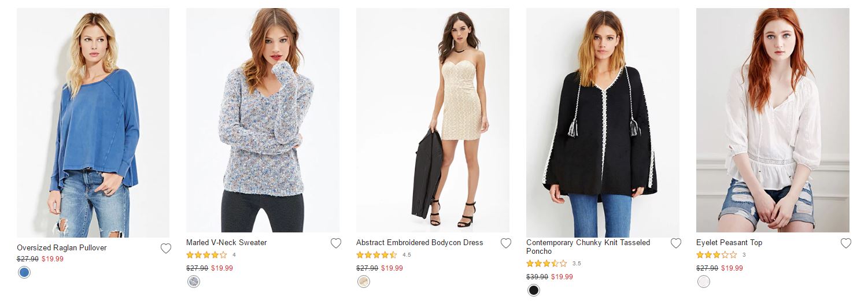Click Abstract Embroidered Bodycon Dress title
Viewport: 868px width, 307px height.
(419, 243)
